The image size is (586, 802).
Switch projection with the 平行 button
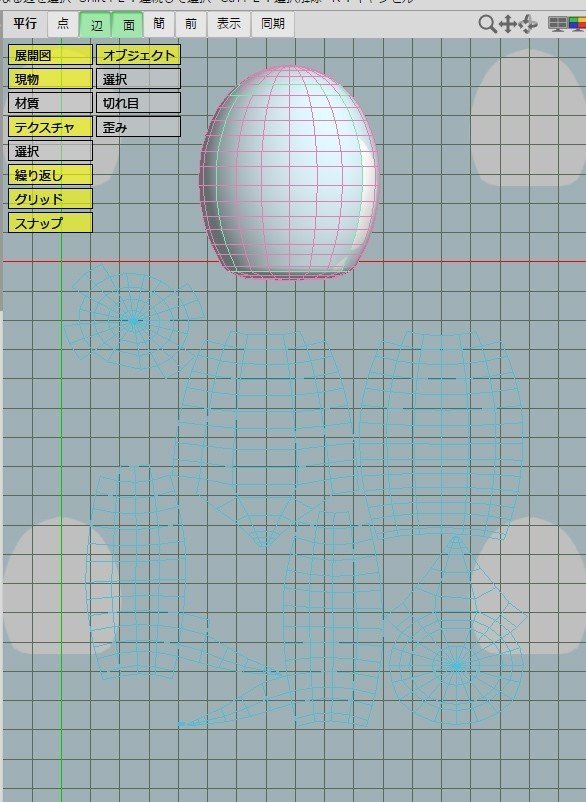pos(25,24)
